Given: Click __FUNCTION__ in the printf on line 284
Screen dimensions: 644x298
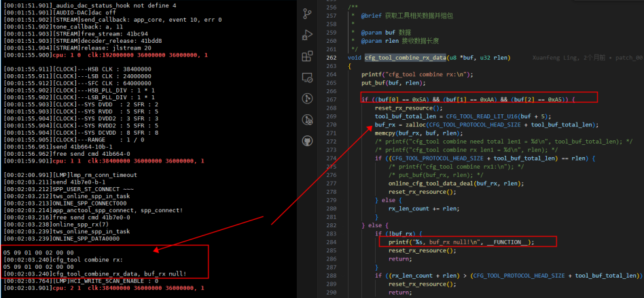Looking at the screenshot, I should 508,242.
